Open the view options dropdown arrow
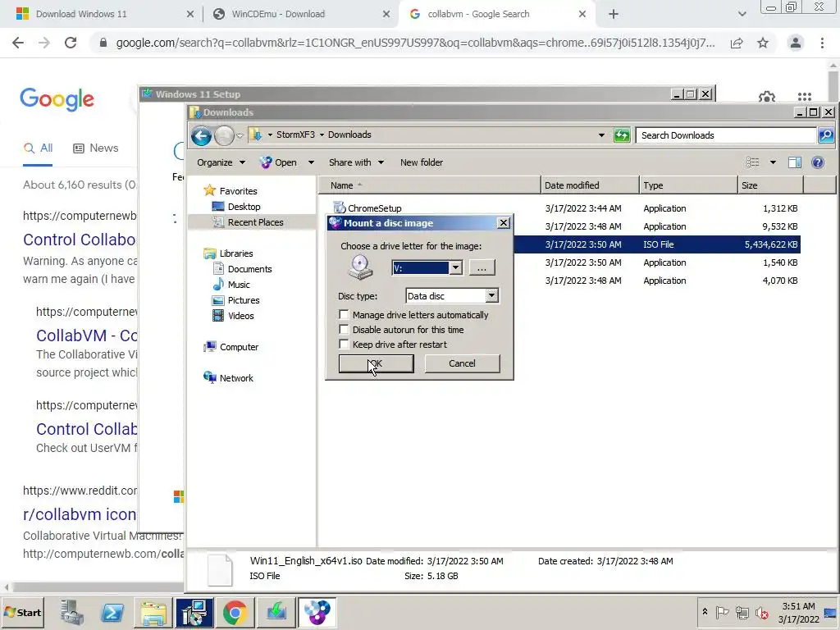Viewport: 840px width, 630px height. pos(773,162)
